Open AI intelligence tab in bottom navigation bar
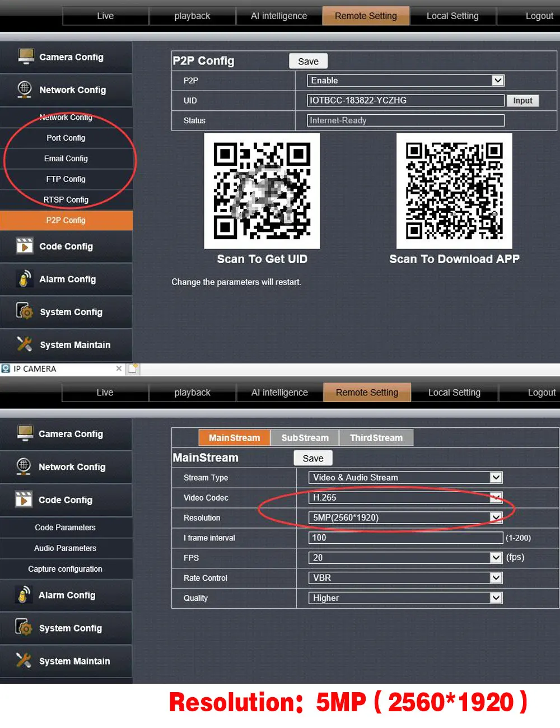 click(279, 393)
